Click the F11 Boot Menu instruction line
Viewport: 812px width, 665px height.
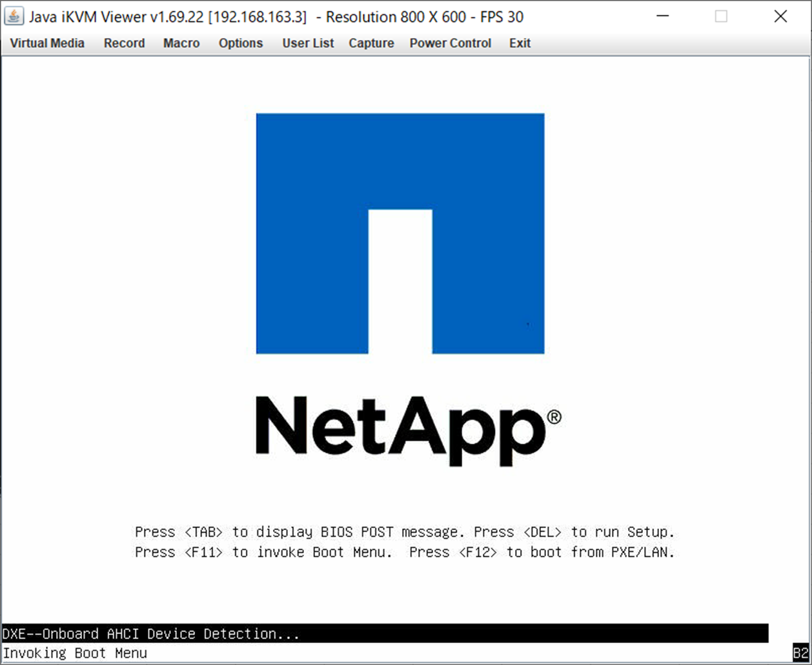click(x=405, y=552)
